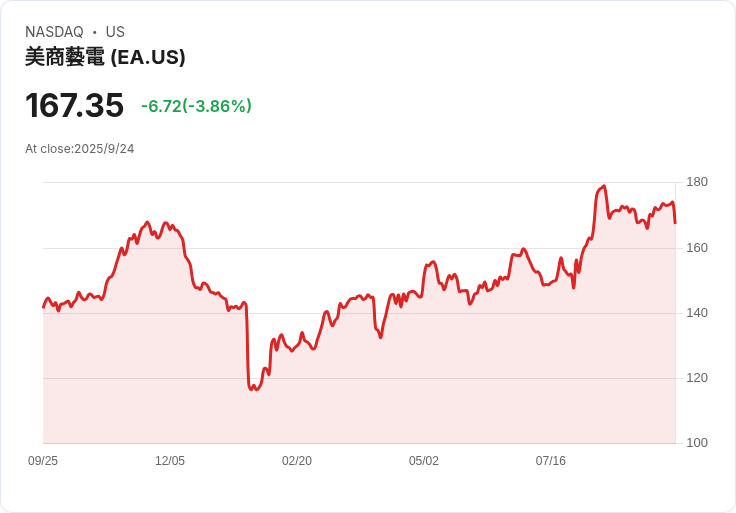Select the 12/05 date label on x-axis
Viewport: 736px width, 513px height.
tap(170, 461)
